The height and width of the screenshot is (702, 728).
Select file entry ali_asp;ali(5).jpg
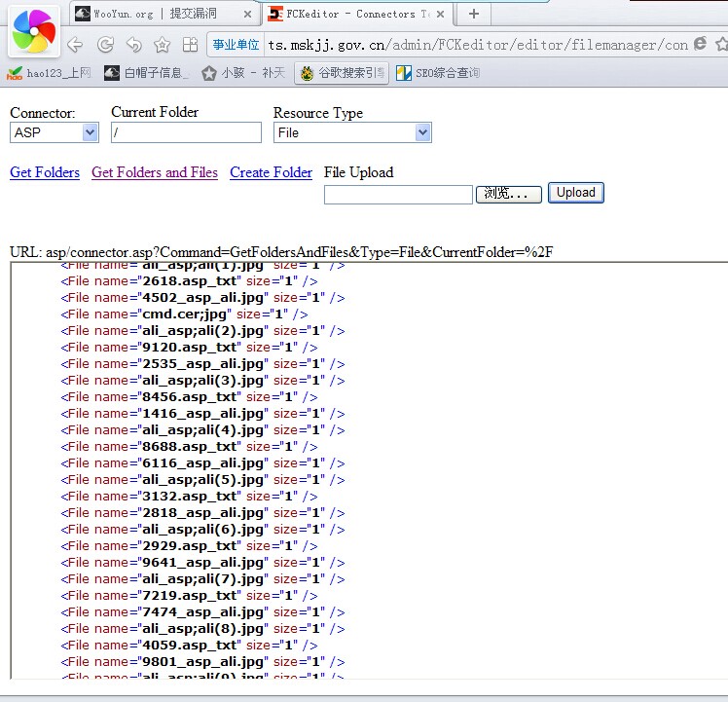[202, 480]
